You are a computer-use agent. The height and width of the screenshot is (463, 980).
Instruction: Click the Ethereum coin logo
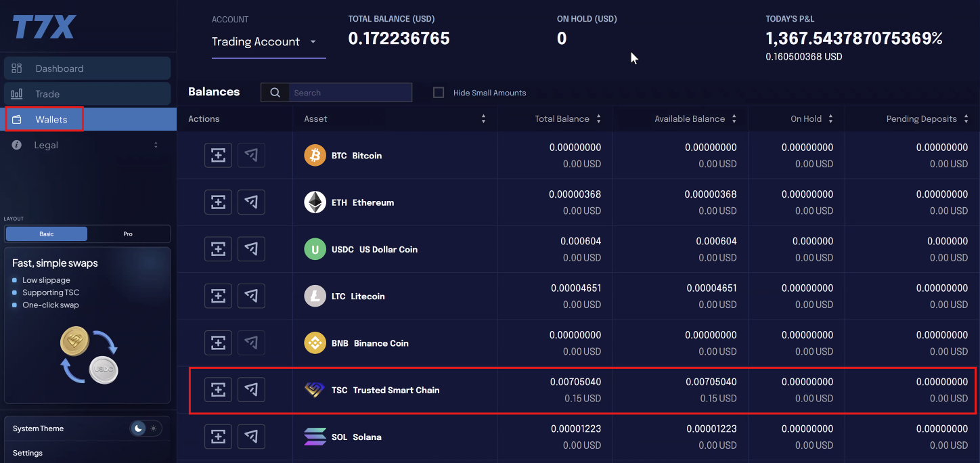click(315, 202)
